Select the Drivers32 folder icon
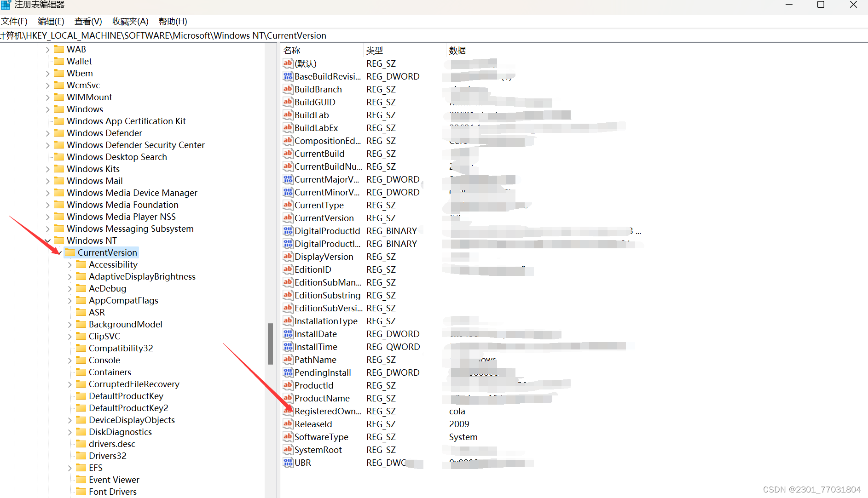The width and height of the screenshot is (868, 498). pos(81,455)
